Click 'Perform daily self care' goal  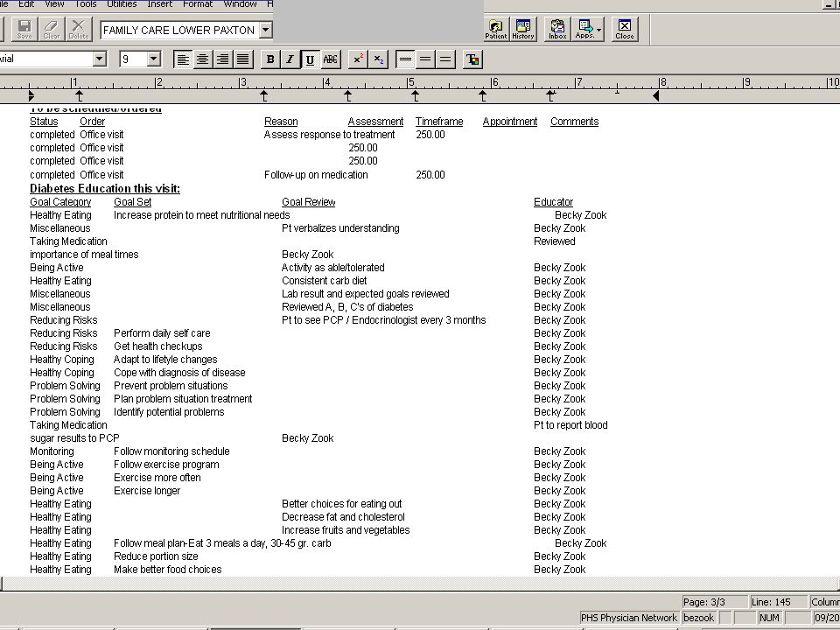coord(162,333)
